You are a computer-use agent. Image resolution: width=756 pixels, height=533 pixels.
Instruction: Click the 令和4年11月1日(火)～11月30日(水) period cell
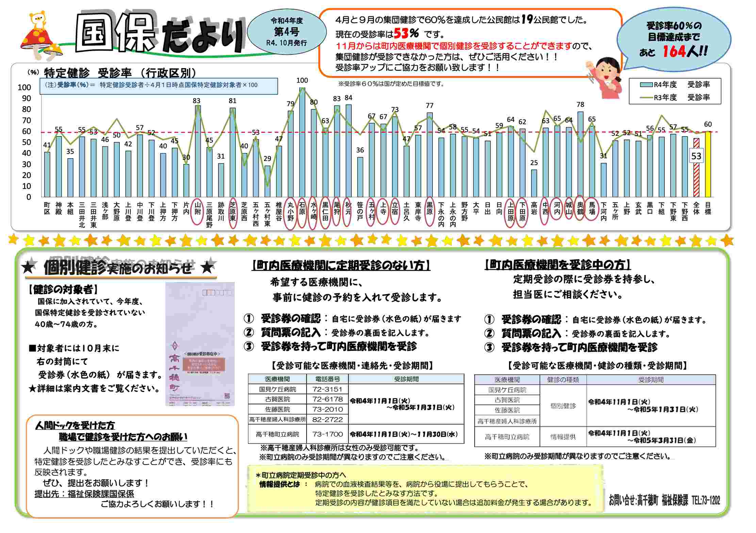(x=406, y=434)
